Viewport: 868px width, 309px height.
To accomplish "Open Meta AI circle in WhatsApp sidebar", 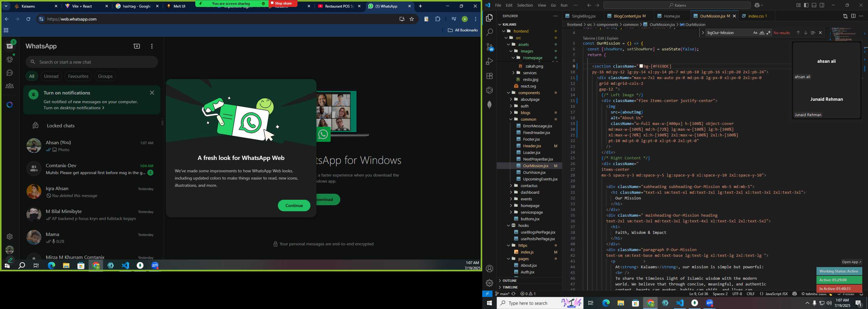I will pyautogui.click(x=10, y=105).
